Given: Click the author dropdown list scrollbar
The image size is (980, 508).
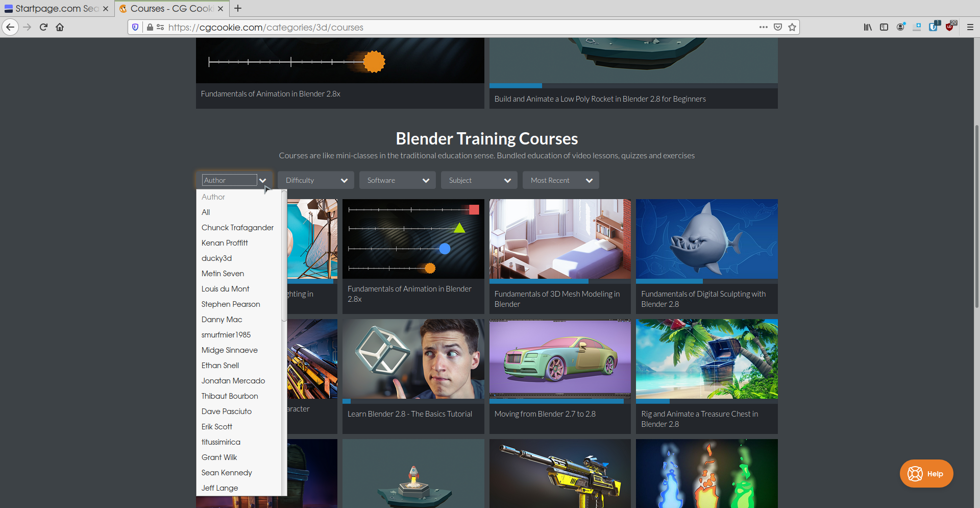Looking at the screenshot, I should pos(284,255).
